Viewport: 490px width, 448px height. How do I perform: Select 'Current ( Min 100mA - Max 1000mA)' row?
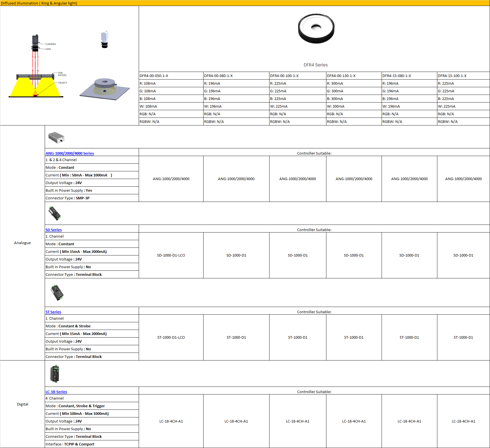click(92, 413)
